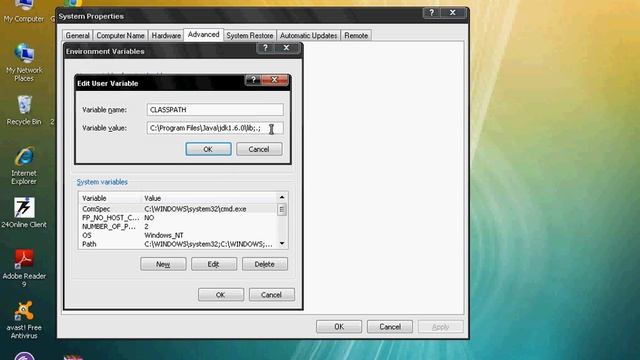Select the ComSpec system variable row

(178, 209)
